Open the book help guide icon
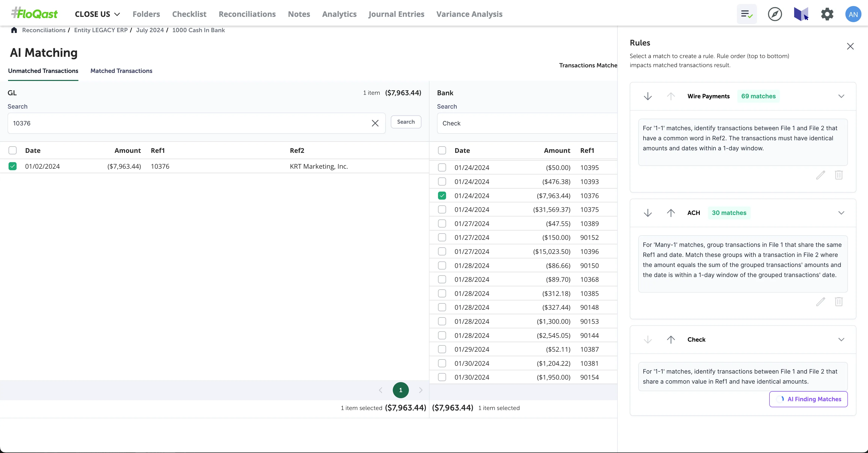The width and height of the screenshot is (868, 453). pos(801,14)
